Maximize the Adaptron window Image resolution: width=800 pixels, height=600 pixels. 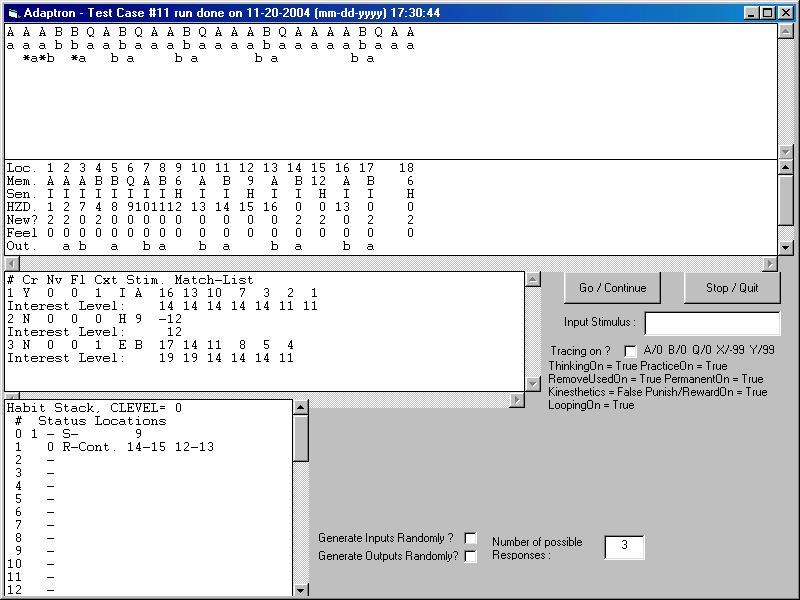pyautogui.click(x=767, y=13)
